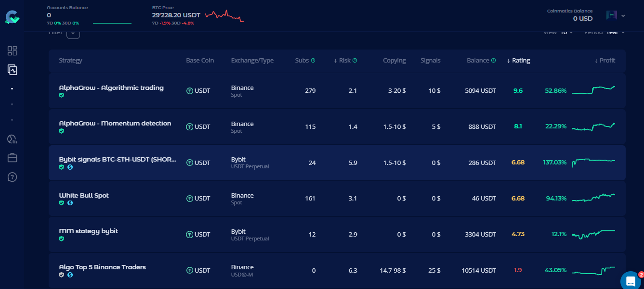Viewport: 644px width, 289px height.
Task: Open the live chat bubble
Action: (x=630, y=281)
